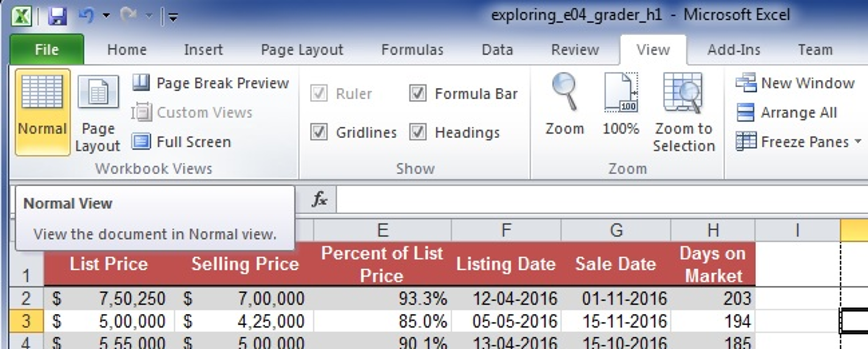Select row 3 header
Image resolution: width=868 pixels, height=349 pixels.
pyautogui.click(x=26, y=321)
